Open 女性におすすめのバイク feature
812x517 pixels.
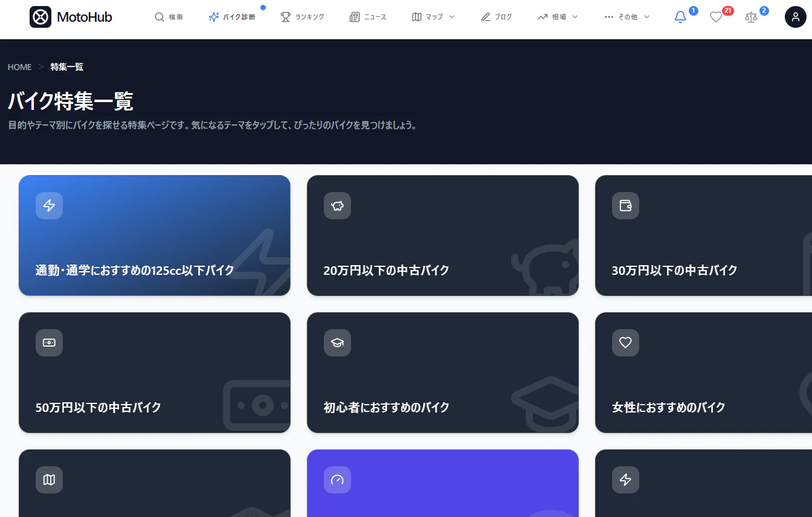tap(703, 373)
